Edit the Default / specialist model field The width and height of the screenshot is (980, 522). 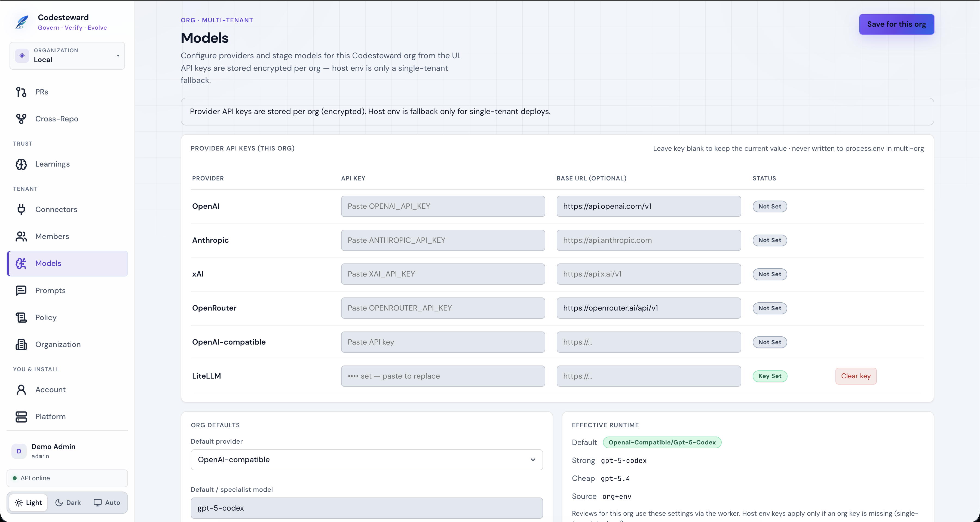[367, 508]
